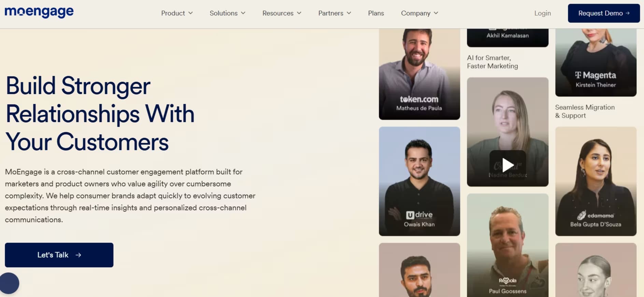Open the Akhil Kamalasan testimonial card
The image size is (644, 297).
pos(507,38)
